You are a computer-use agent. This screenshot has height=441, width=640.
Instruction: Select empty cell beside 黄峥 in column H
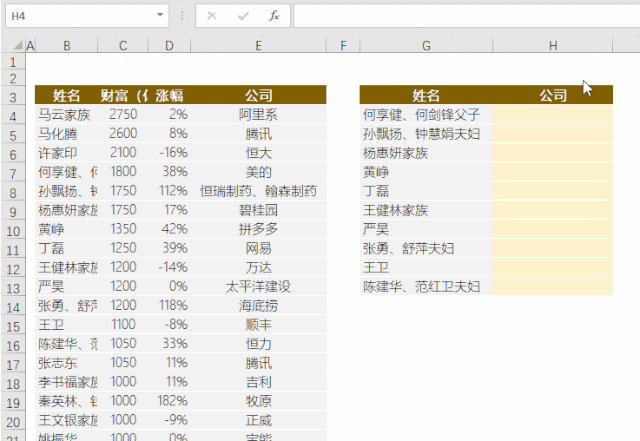point(553,172)
